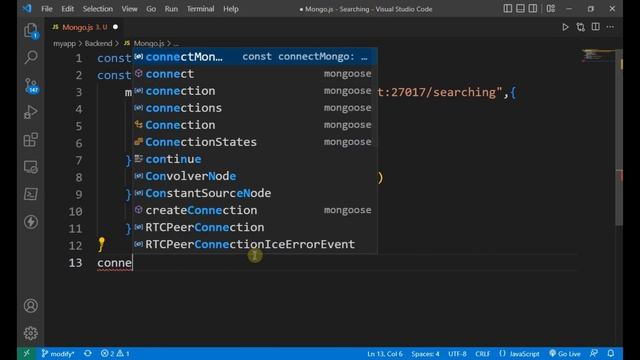Image resolution: width=640 pixels, height=360 pixels.
Task: Open Source Control view with 147 badge
Action: (x=31, y=85)
